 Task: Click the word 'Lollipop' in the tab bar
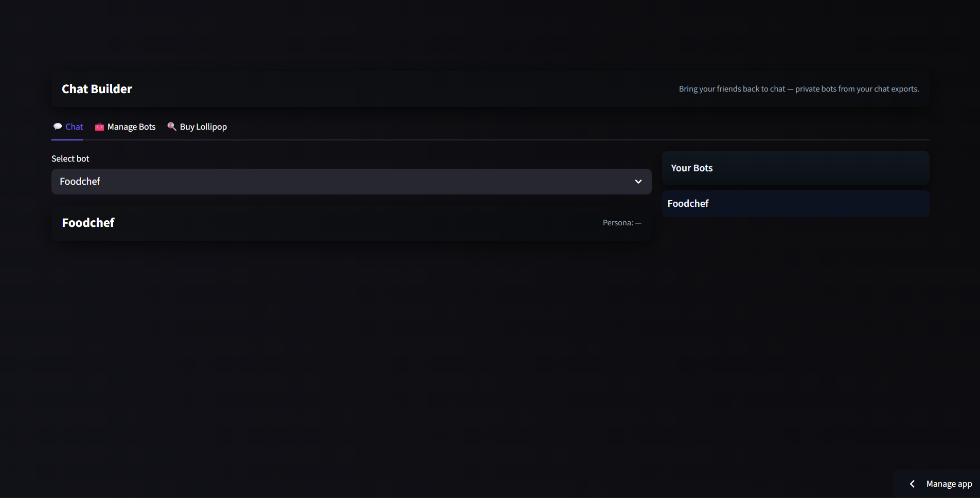click(x=211, y=127)
